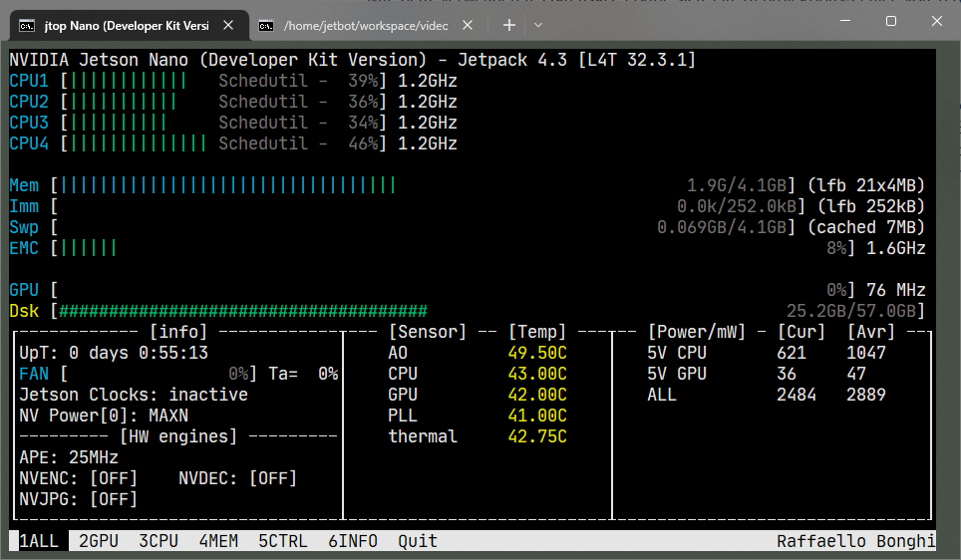The image size is (961, 560).
Task: Click the EMC frequency 1.6GHz
Action: (x=895, y=248)
